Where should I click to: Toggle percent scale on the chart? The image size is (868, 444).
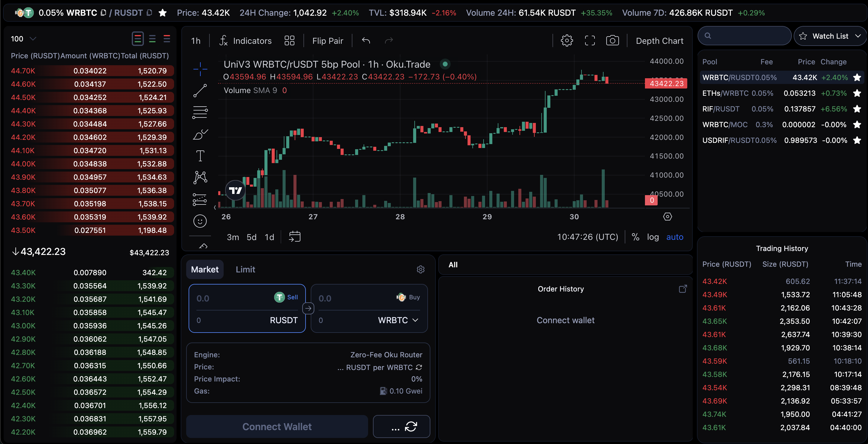coord(636,237)
